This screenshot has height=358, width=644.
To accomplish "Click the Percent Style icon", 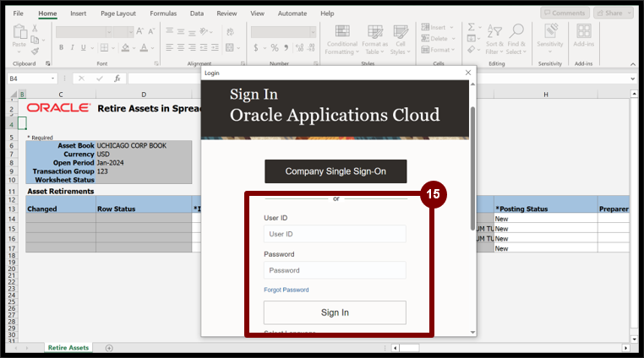I will (275, 47).
